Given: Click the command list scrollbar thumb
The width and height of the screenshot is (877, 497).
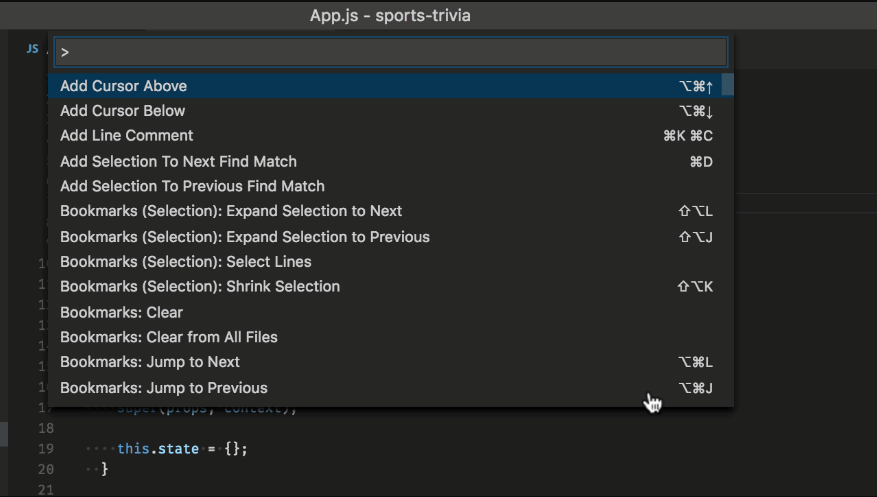Looking at the screenshot, I should [727, 84].
